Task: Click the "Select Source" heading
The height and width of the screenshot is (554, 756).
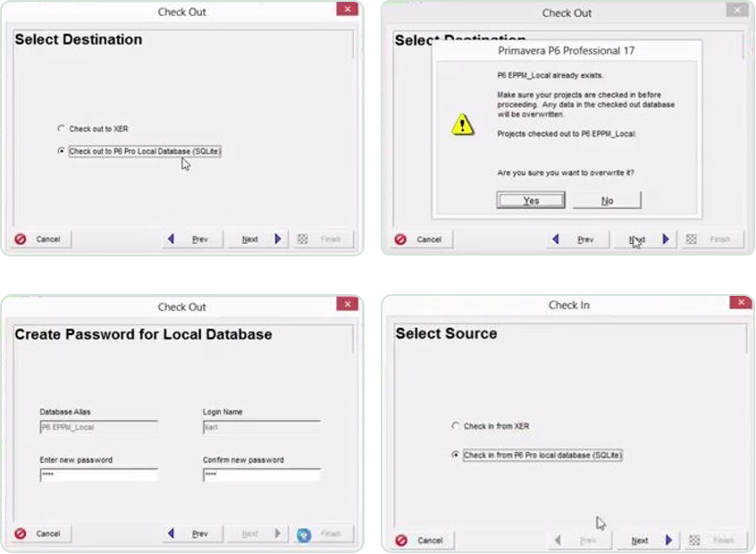Action: click(x=446, y=333)
